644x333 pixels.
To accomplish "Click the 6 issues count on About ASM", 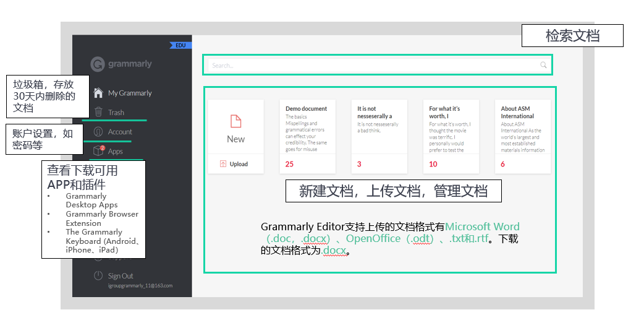I will pyautogui.click(x=502, y=164).
